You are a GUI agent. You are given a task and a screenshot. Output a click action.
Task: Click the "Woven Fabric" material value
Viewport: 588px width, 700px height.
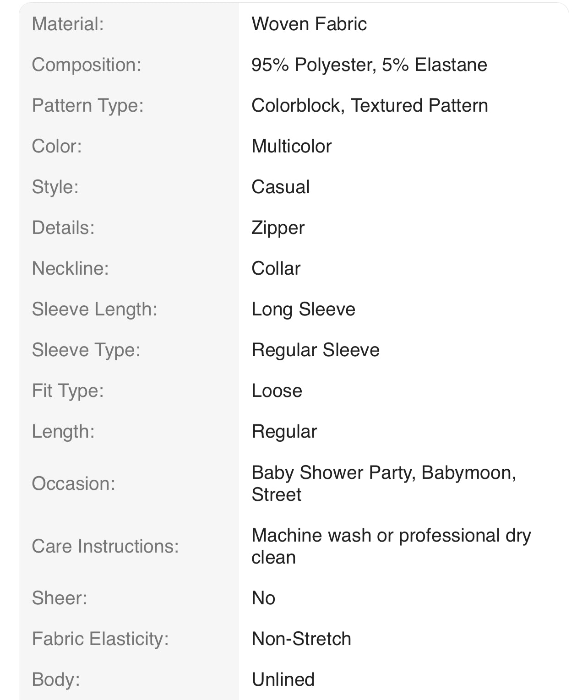(309, 24)
